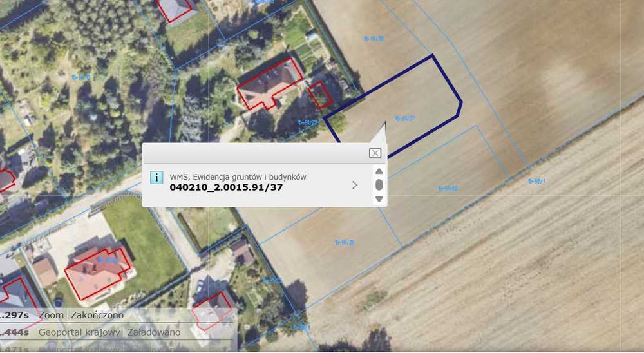
Task: Click the 91/40 parcel label on map
Action: point(448,189)
